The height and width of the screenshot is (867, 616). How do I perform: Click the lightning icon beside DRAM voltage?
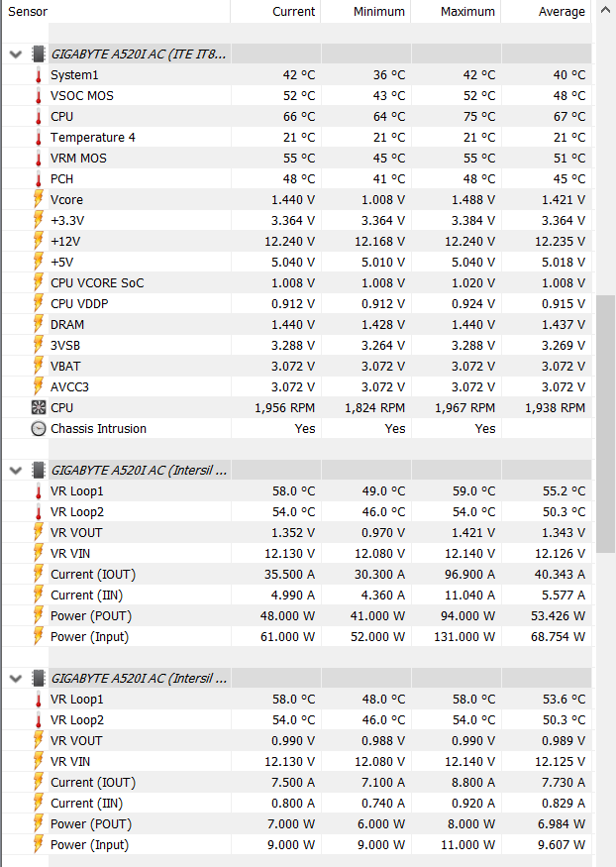39,324
